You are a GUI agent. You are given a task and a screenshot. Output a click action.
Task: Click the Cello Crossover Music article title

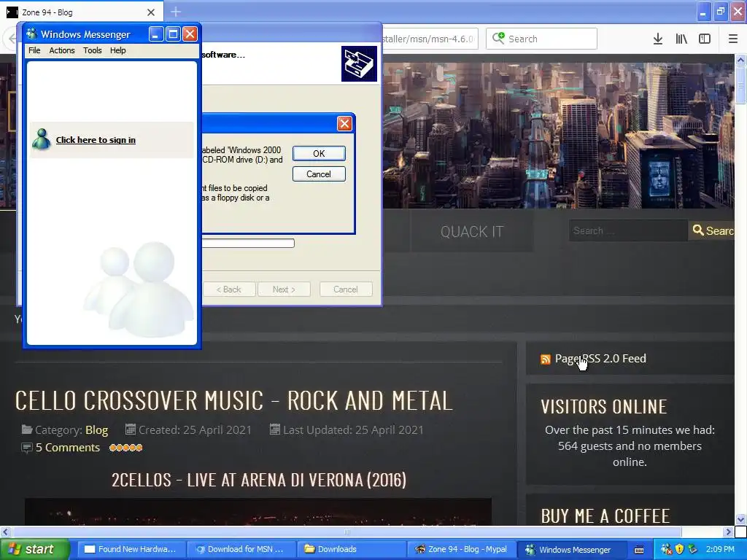pyautogui.click(x=234, y=400)
